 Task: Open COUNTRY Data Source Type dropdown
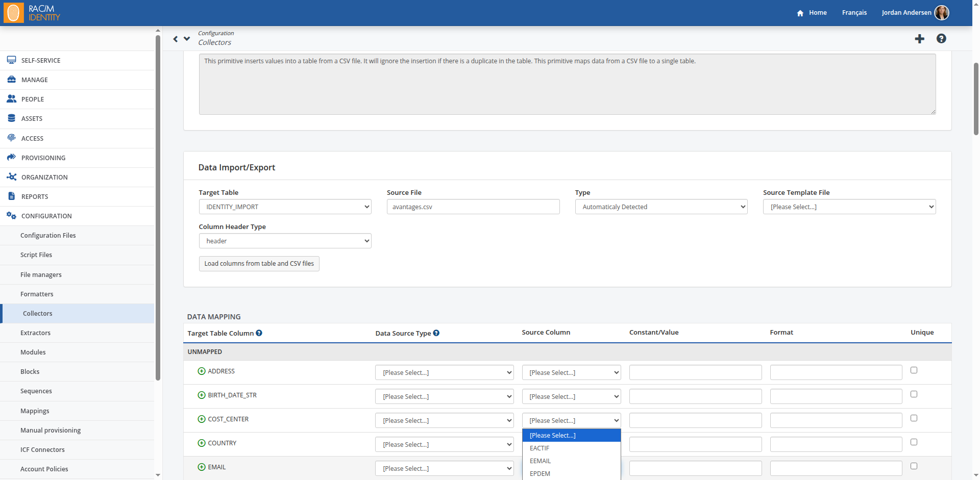[x=444, y=444]
